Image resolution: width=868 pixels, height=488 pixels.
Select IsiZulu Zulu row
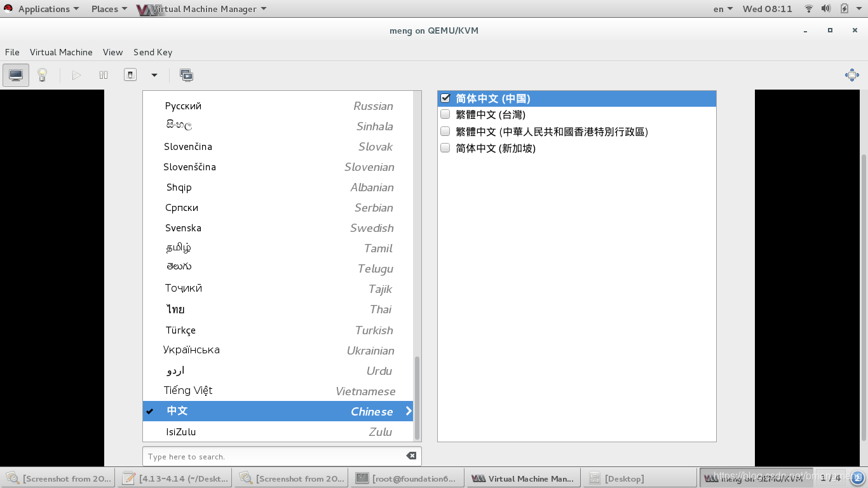point(278,432)
